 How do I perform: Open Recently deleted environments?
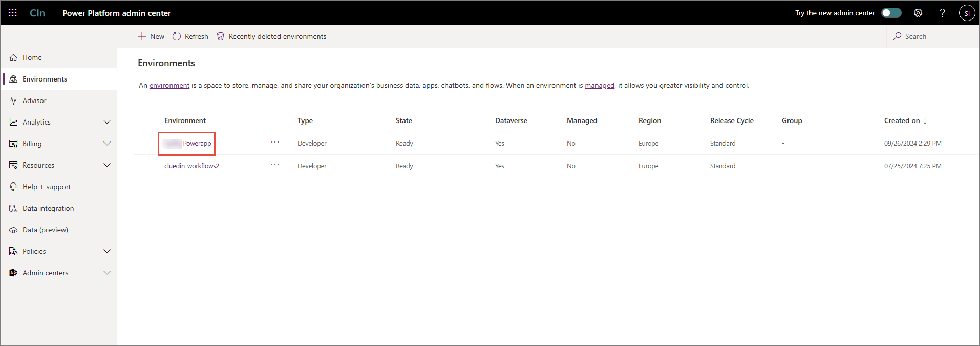(x=271, y=36)
